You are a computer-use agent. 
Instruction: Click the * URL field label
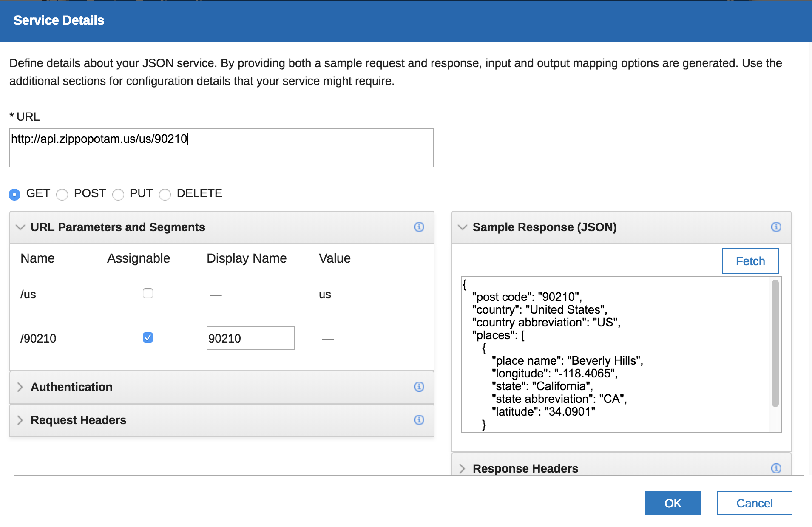pyautogui.click(x=25, y=117)
